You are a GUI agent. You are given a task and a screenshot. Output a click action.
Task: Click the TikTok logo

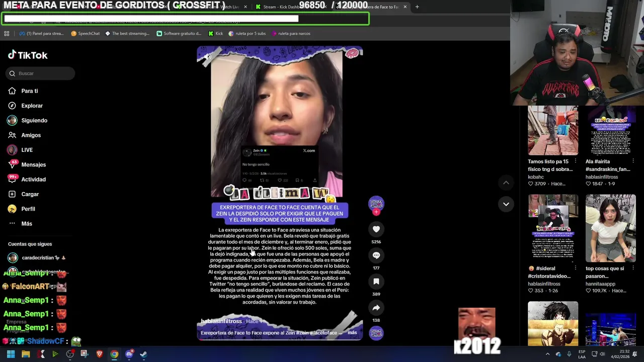point(28,55)
